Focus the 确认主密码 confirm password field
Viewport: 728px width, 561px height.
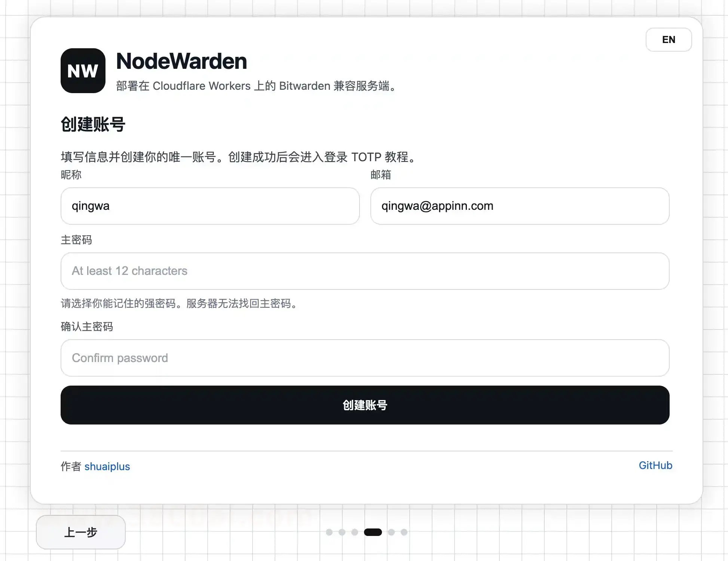pos(365,358)
